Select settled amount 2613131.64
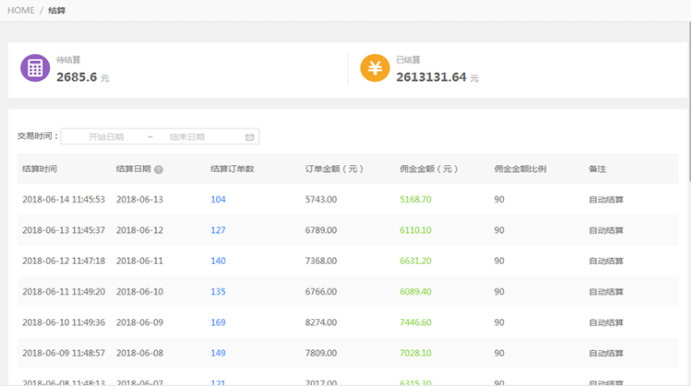The width and height of the screenshot is (691, 386). click(431, 77)
